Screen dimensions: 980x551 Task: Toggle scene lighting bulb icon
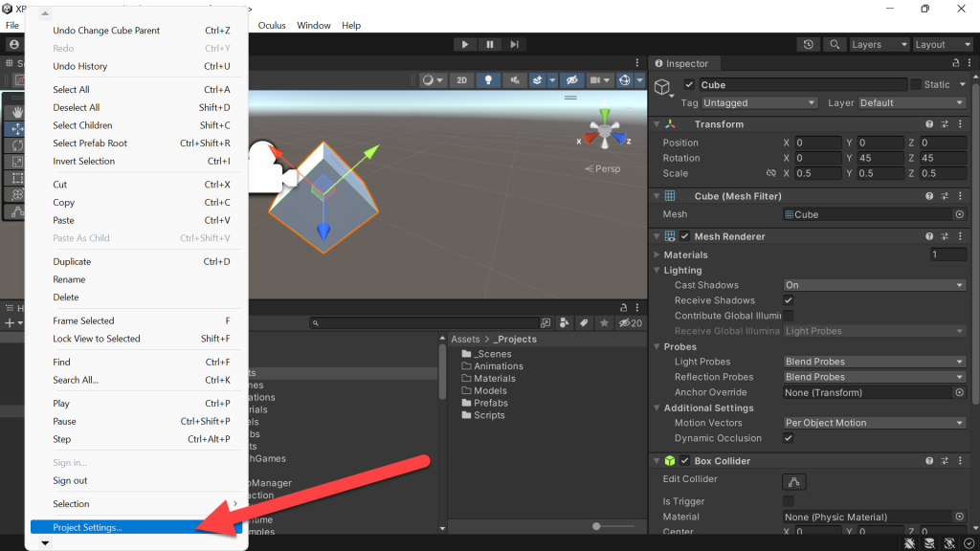(x=488, y=80)
